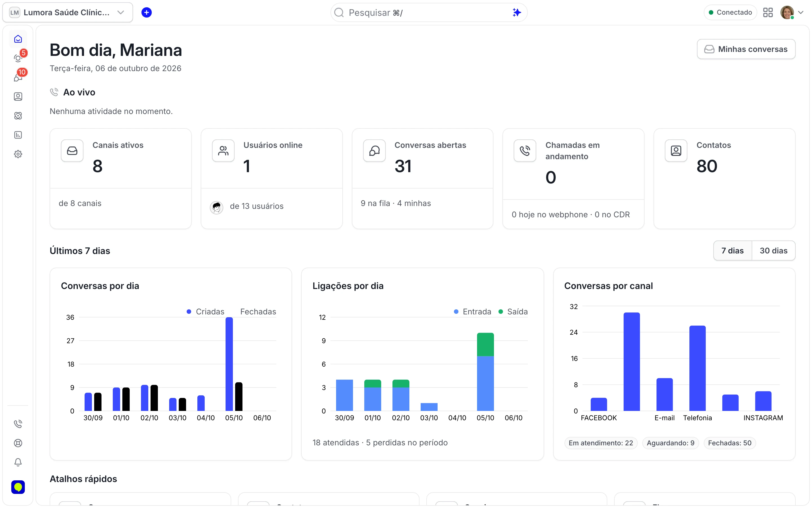
Task: Open the apps grid icon
Action: click(x=768, y=12)
